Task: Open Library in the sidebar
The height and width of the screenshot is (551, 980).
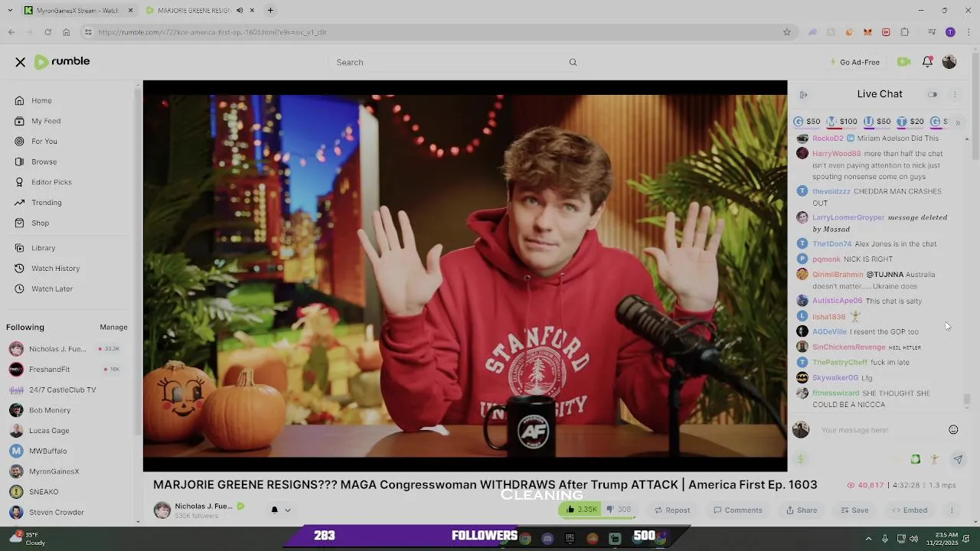Action: pos(43,248)
